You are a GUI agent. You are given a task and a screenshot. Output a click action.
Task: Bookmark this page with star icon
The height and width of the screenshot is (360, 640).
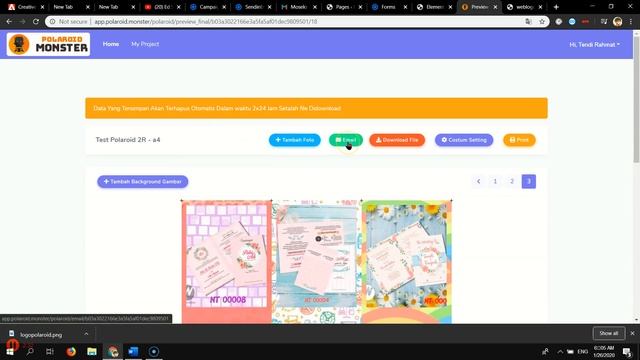click(x=542, y=22)
